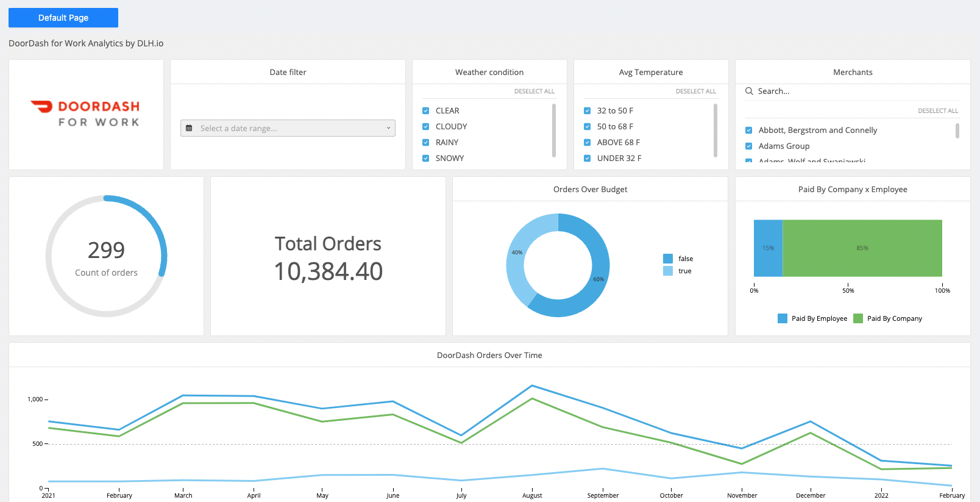Click Deselect All in Merchants panel
980x502 pixels.
coord(937,110)
